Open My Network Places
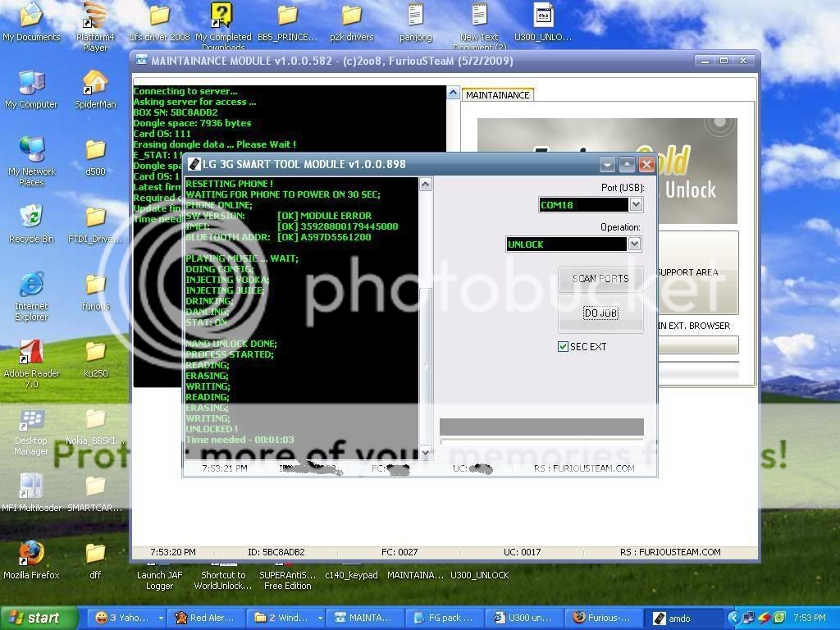This screenshot has height=630, width=840. click(x=31, y=161)
